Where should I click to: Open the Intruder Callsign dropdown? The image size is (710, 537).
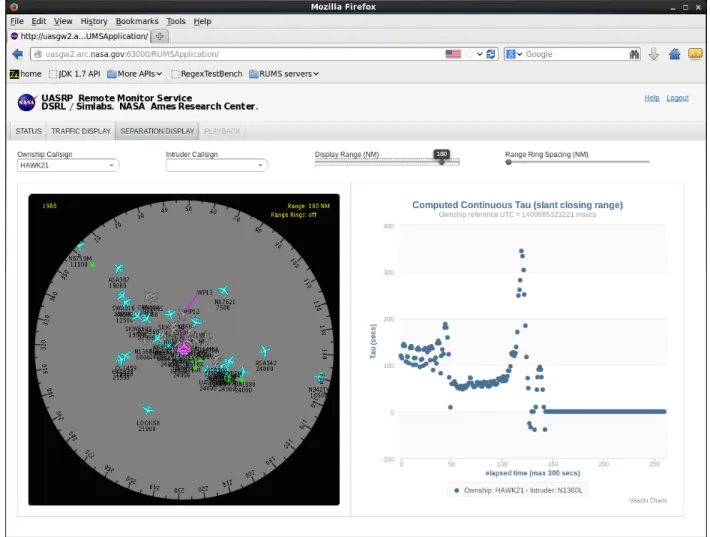click(x=217, y=165)
